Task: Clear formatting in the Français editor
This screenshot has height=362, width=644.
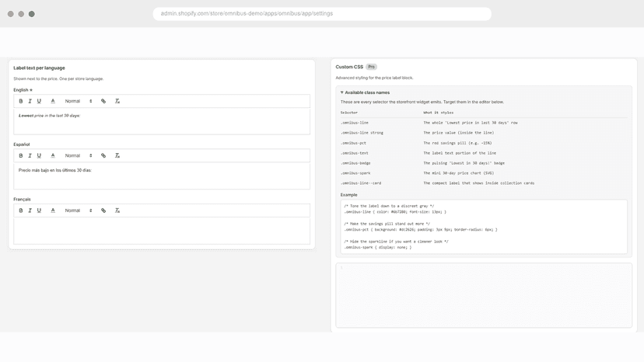Action: 117,211
